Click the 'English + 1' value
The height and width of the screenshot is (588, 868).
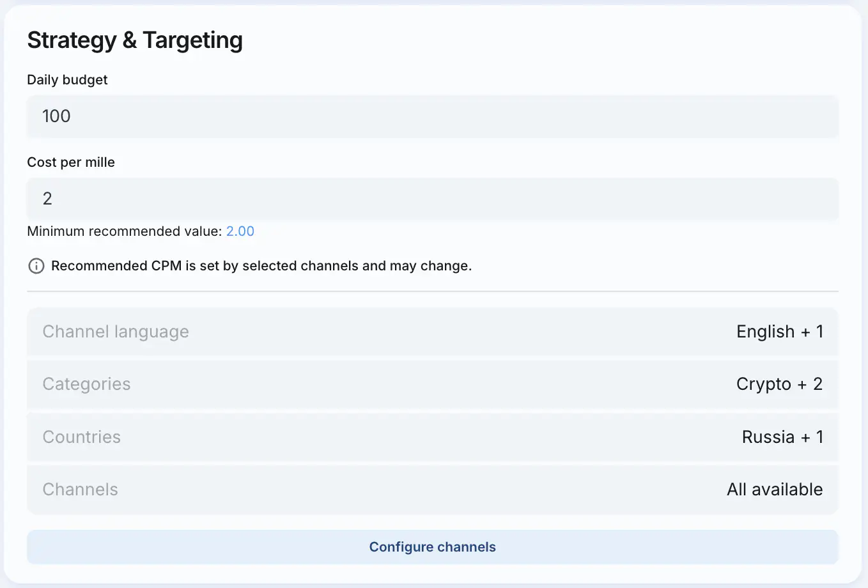[x=780, y=332]
